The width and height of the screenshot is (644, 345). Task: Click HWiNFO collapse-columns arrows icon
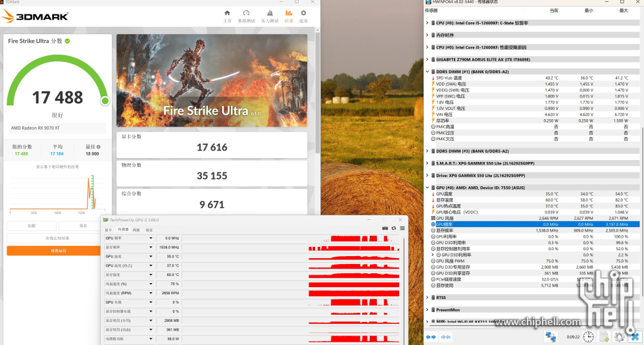click(445, 337)
